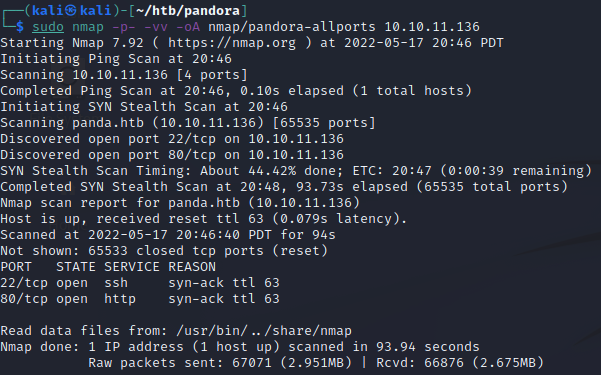Click the SERVICE column header
The height and width of the screenshot is (375, 601).
tap(132, 267)
